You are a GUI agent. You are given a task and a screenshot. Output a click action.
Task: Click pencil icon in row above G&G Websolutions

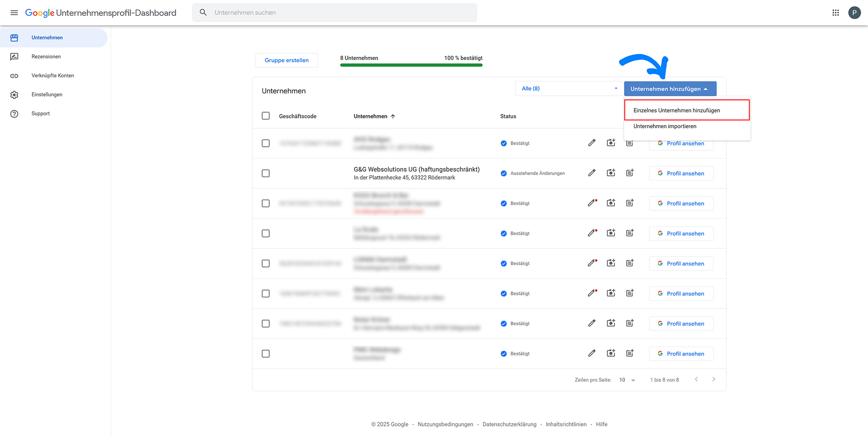click(x=592, y=143)
